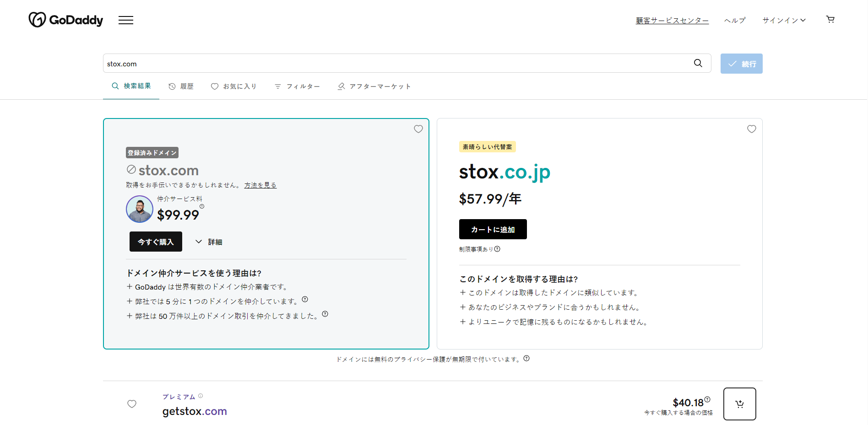The image size is (868, 425).
Task: Toggle the heart next to getstox.com
Action: tap(132, 404)
